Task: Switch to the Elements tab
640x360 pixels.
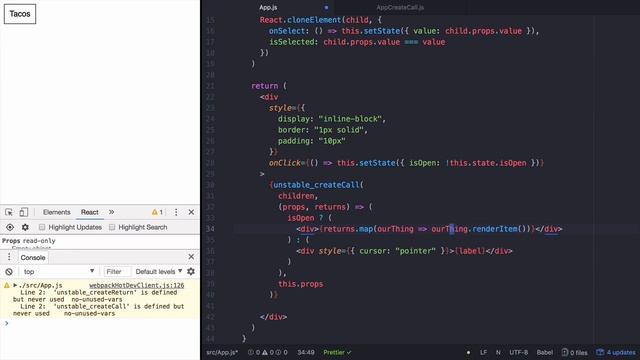Action: coord(57,212)
